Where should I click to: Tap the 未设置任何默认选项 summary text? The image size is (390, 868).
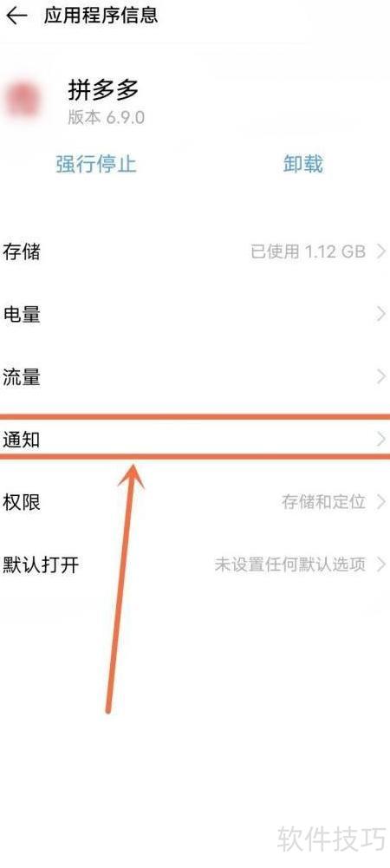[x=289, y=565]
